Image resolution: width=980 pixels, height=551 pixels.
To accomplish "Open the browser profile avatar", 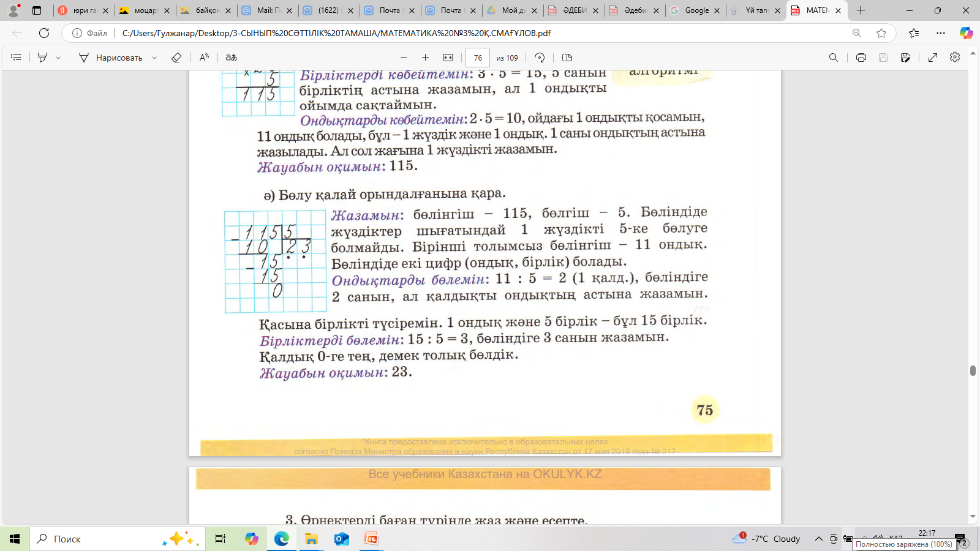I will pos(13,10).
